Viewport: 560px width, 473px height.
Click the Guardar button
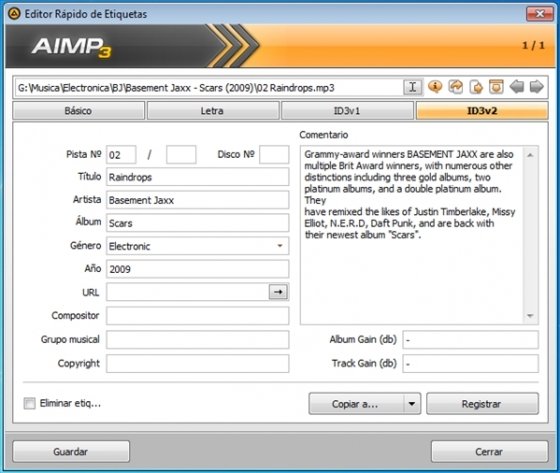click(71, 452)
